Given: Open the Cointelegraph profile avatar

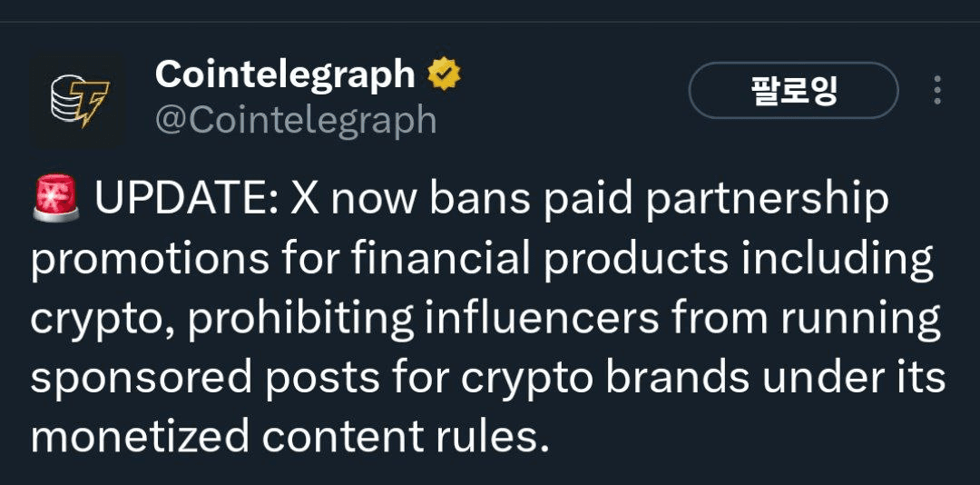Looking at the screenshot, I should 77,99.
